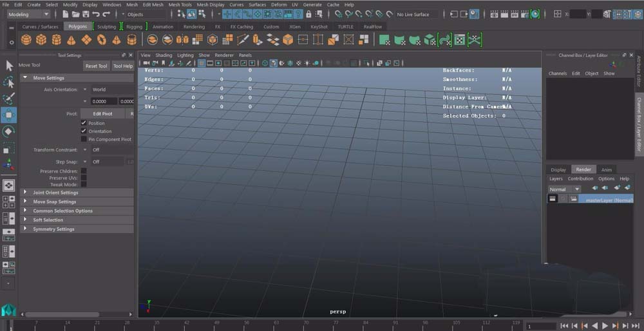This screenshot has height=331, width=644.
Task: Open the Mesh Tools menu
Action: click(180, 5)
